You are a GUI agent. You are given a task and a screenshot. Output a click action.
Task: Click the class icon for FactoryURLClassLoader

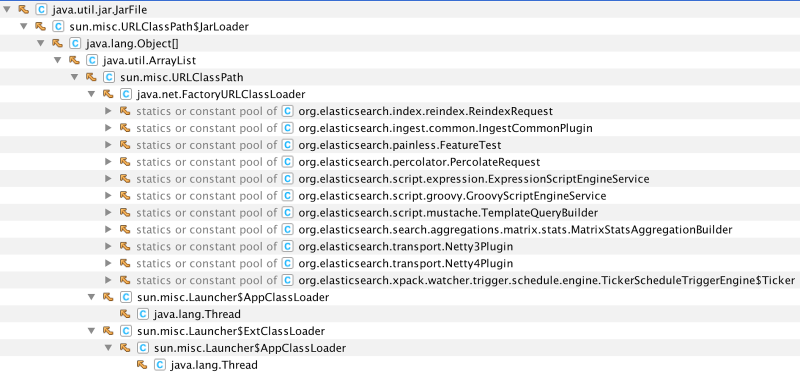coord(126,94)
